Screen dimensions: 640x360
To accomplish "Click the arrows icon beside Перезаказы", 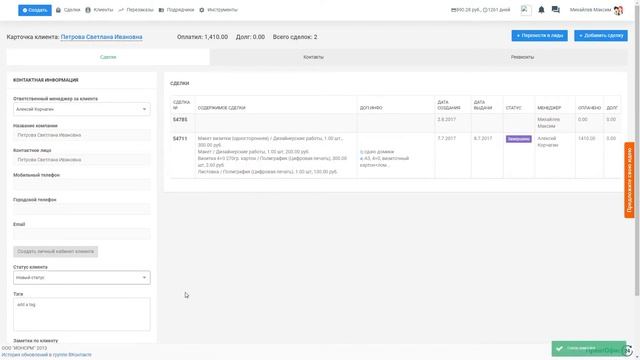I will click(x=121, y=10).
